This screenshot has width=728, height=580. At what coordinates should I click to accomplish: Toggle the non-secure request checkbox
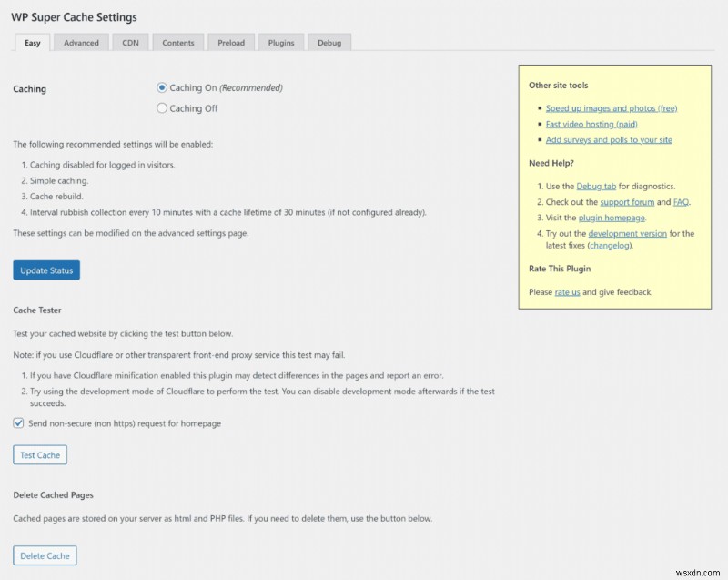pos(19,423)
